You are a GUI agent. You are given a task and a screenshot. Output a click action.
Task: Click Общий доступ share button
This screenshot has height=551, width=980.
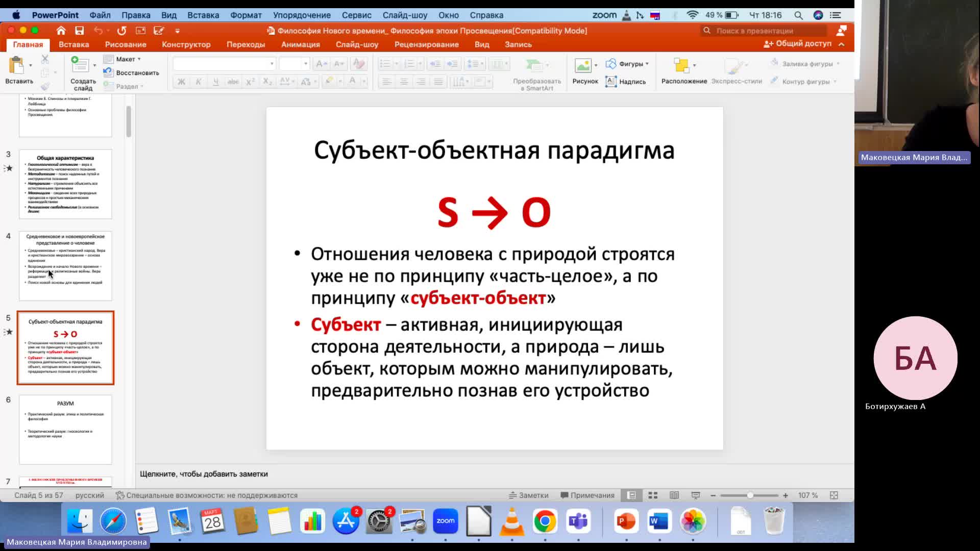click(x=798, y=44)
